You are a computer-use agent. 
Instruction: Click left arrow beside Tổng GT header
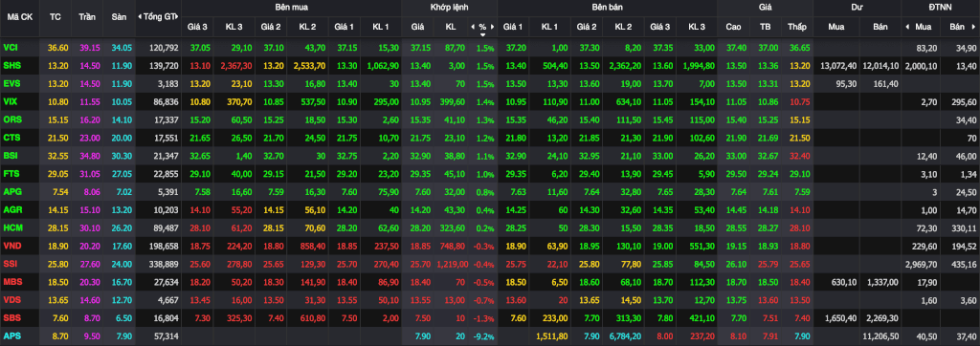(140, 17)
